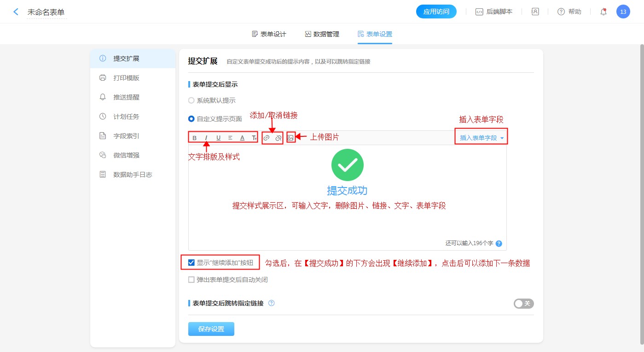Toggle bold text formatting
The height and width of the screenshot is (352, 644).
(x=195, y=138)
